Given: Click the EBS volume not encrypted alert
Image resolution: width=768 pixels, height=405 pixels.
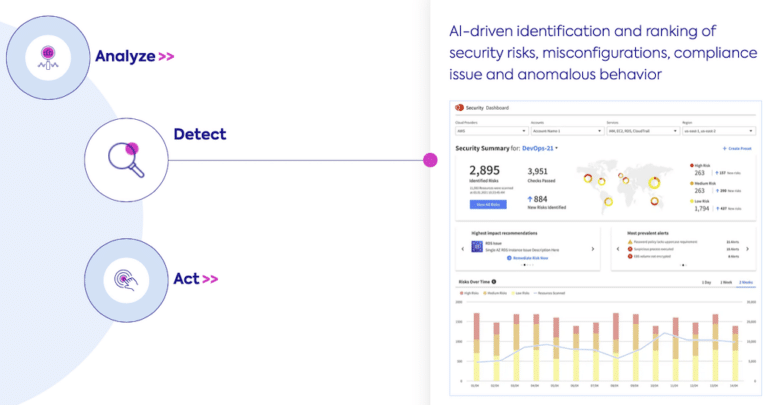Looking at the screenshot, I should pos(683,256).
